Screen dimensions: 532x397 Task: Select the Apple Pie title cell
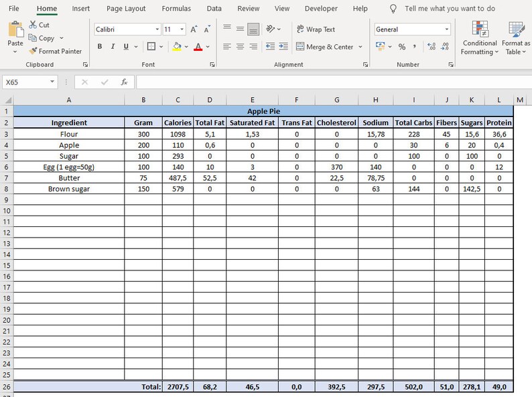pyautogui.click(x=263, y=111)
